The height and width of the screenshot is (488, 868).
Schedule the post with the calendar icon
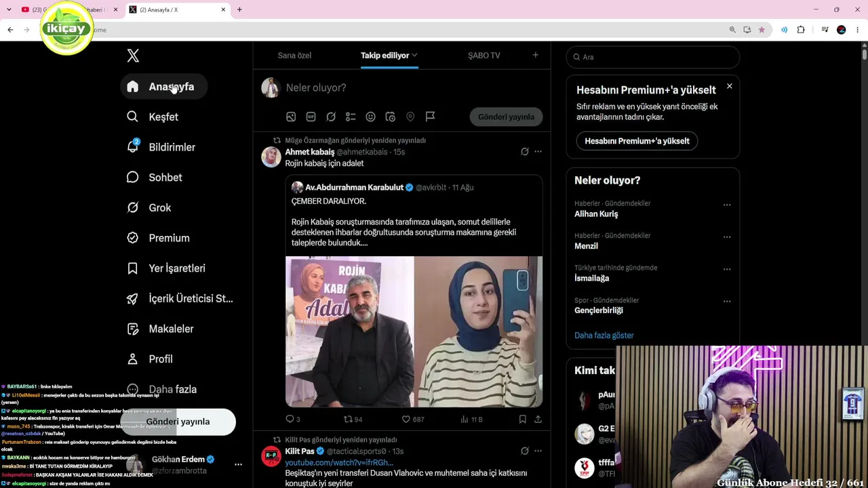click(x=391, y=117)
